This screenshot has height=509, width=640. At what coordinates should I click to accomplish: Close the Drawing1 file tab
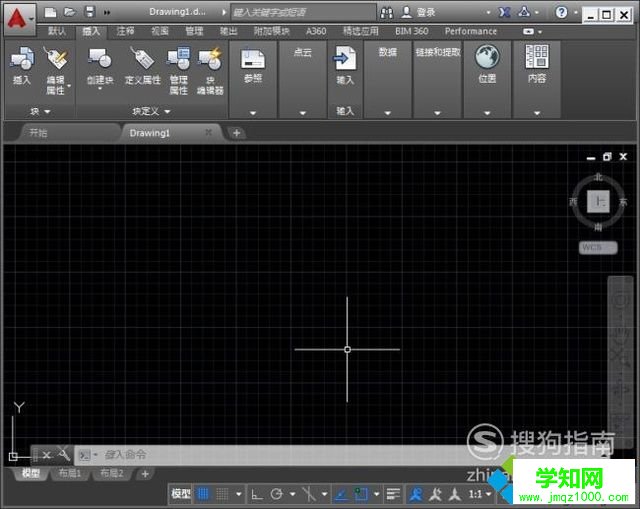click(208, 132)
